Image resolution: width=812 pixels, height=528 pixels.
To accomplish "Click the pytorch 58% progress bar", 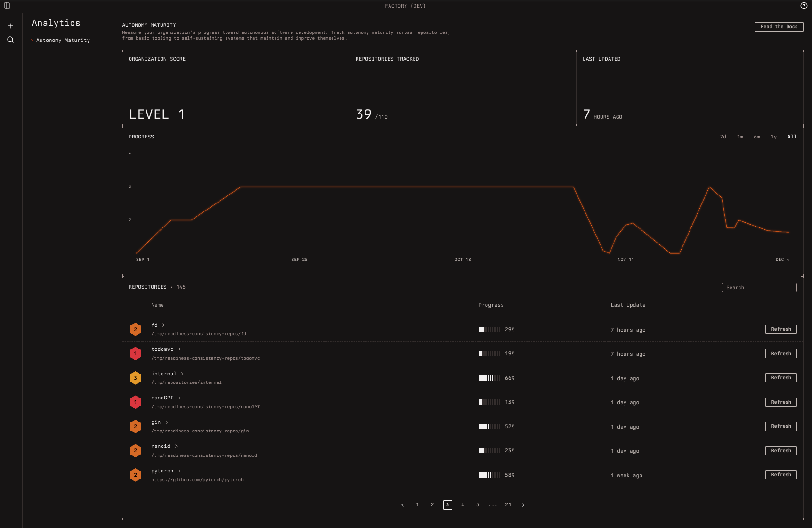I will point(489,475).
